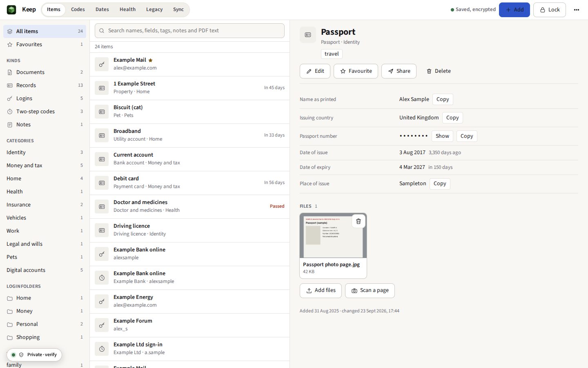
Task: Click the Private verify status pill
Action: 34,355
